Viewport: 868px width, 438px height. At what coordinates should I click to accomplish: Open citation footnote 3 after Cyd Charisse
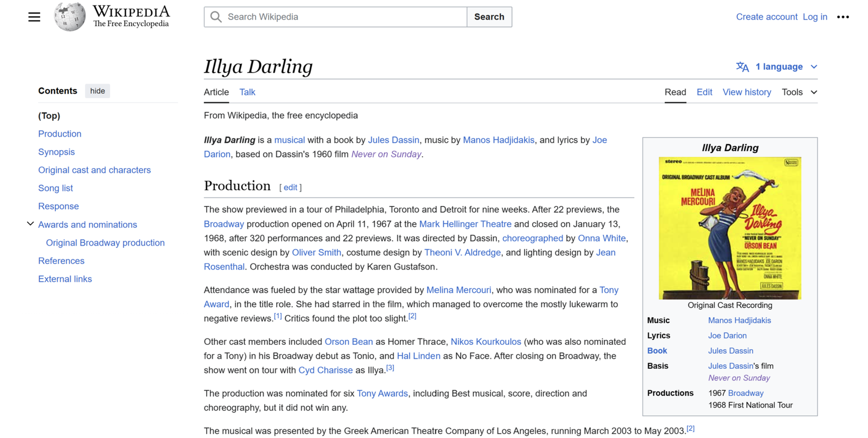tap(390, 368)
